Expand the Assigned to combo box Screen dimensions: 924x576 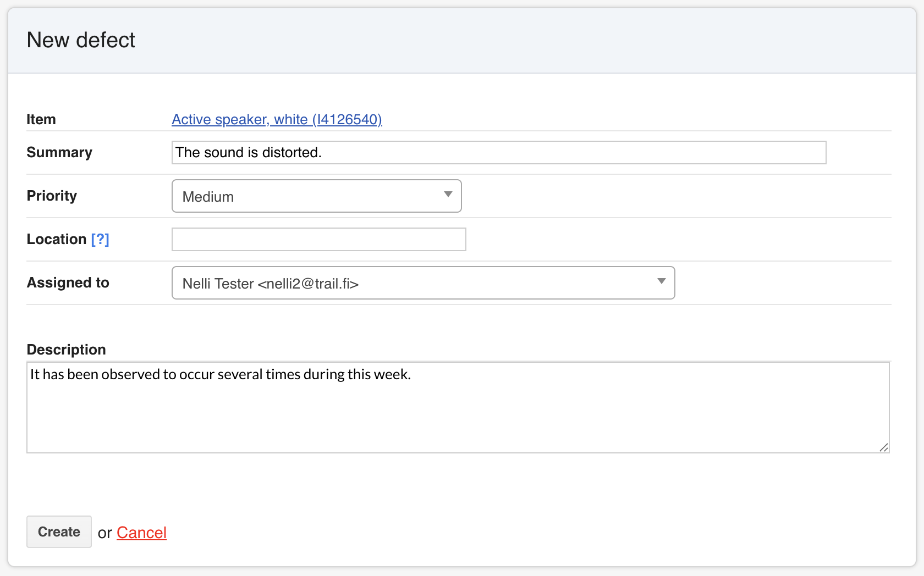[422, 283]
